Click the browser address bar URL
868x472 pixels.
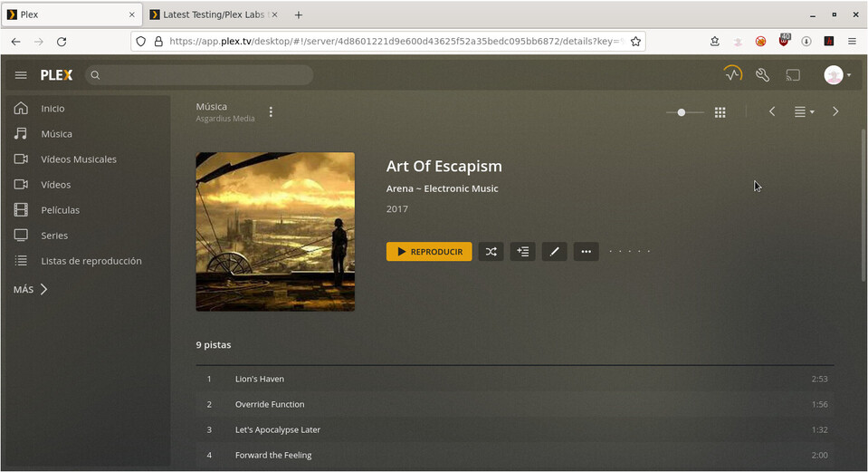[x=396, y=42]
